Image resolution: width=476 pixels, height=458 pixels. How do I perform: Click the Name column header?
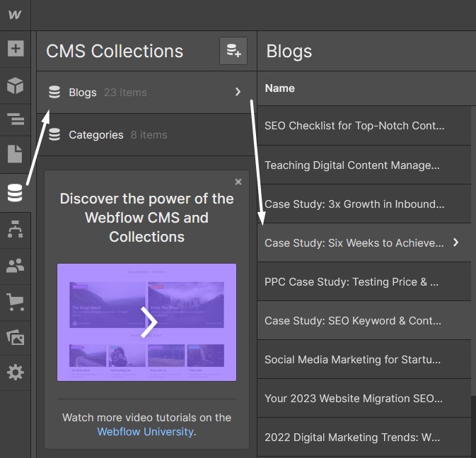click(x=279, y=88)
